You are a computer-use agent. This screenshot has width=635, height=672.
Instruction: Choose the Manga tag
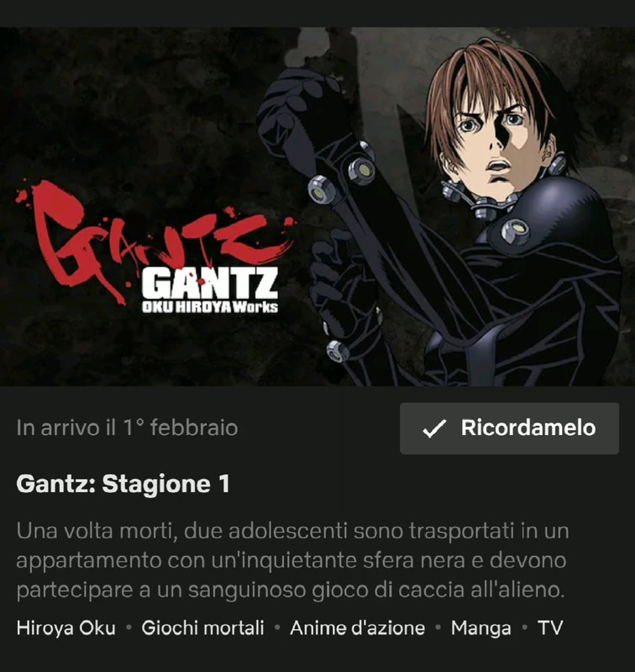(x=480, y=628)
